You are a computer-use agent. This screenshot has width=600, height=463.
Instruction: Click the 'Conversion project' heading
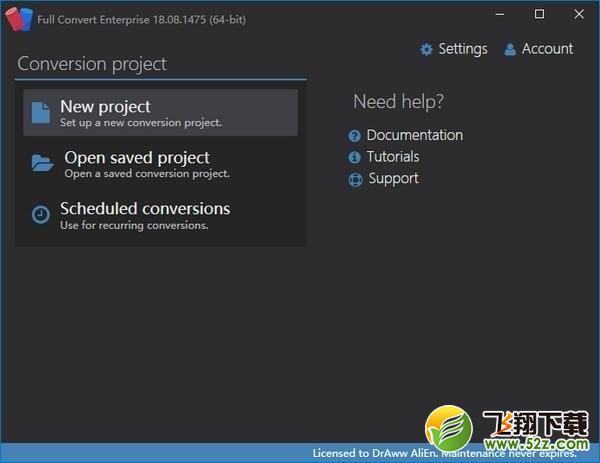pos(92,64)
